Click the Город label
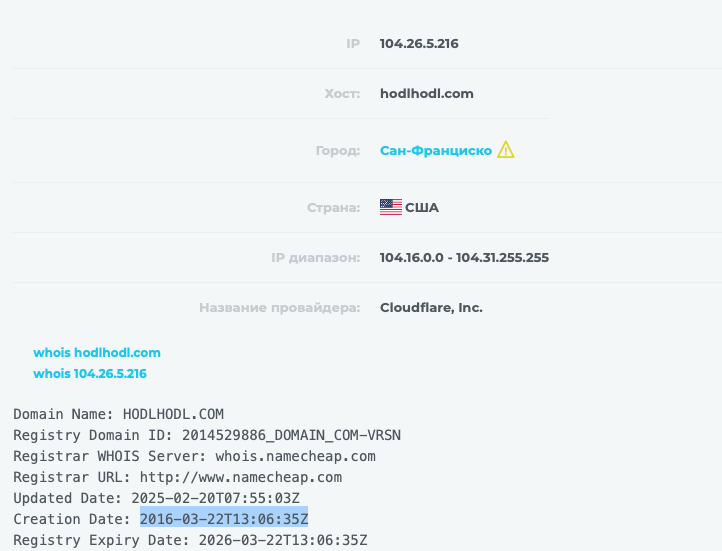The width and height of the screenshot is (722, 551). [337, 151]
